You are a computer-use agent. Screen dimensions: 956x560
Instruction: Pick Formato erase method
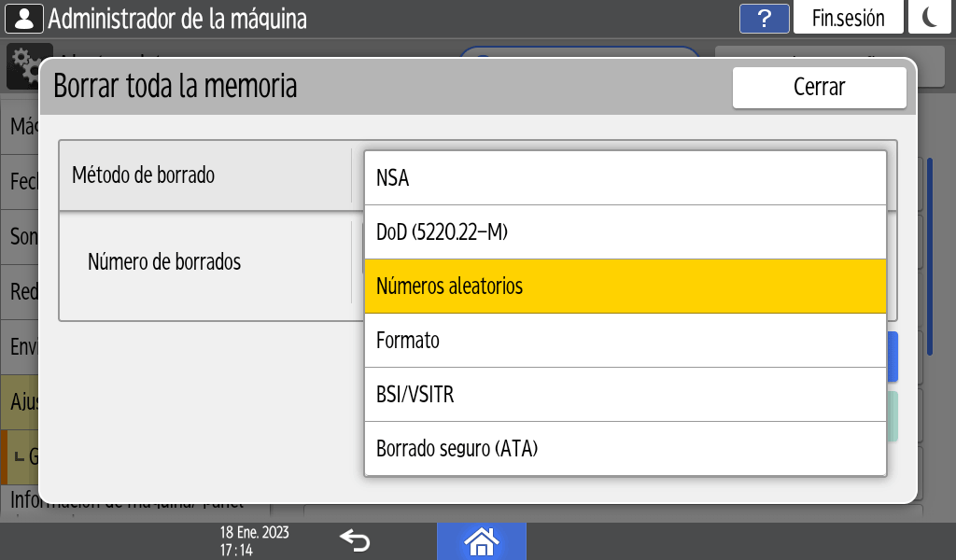pos(625,341)
